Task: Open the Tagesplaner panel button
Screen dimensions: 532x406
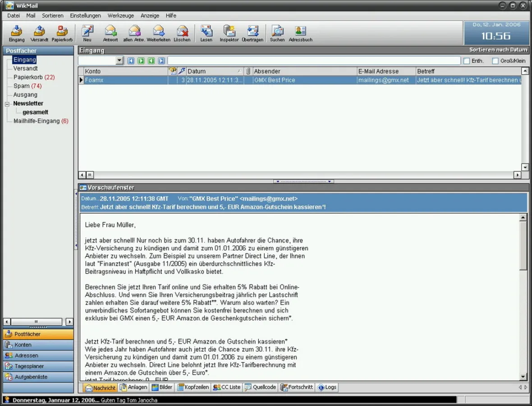Action: 38,366
